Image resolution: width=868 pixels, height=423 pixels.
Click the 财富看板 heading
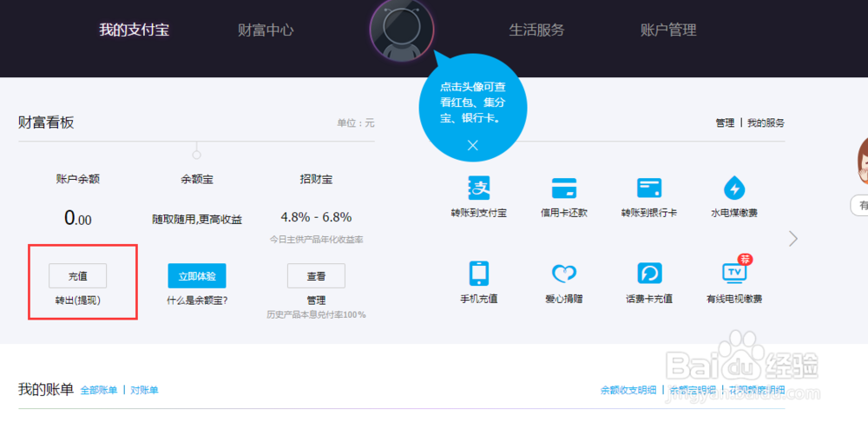[46, 123]
